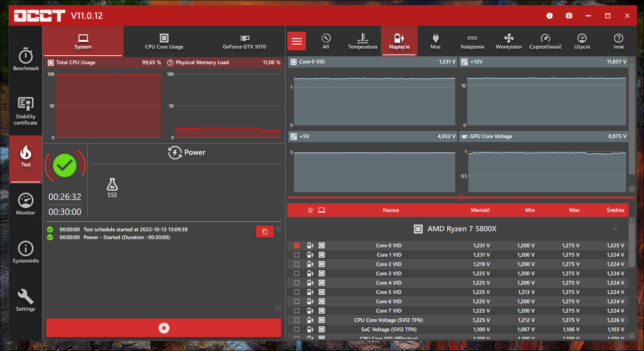Image resolution: width=644 pixels, height=351 pixels.
Task: Filter sensors by Użycie (usage)
Action: tap(582, 41)
